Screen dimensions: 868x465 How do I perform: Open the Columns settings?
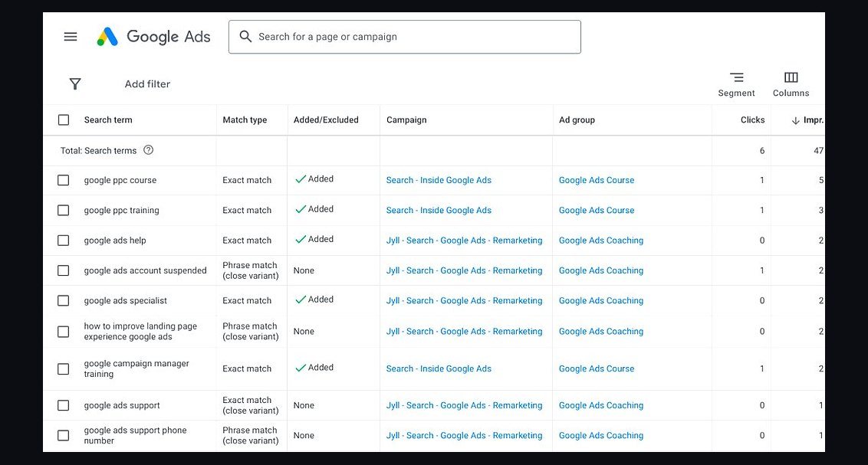(x=791, y=84)
